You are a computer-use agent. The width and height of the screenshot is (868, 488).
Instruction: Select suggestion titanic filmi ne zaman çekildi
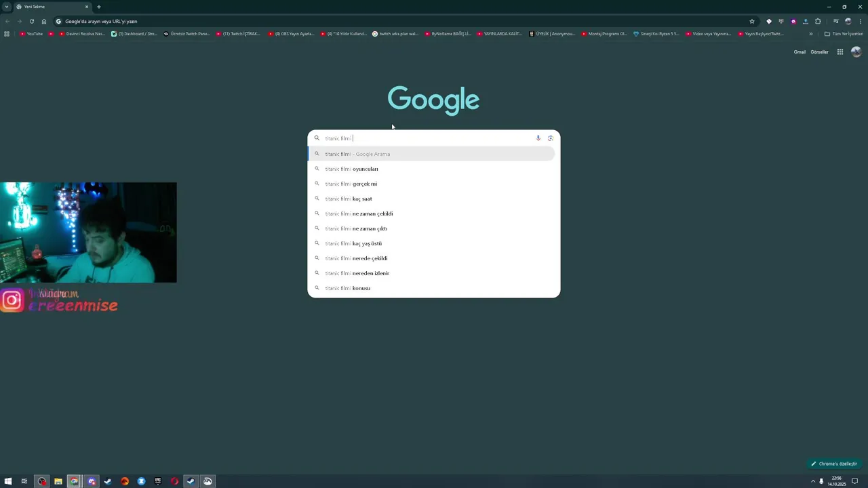pyautogui.click(x=431, y=213)
